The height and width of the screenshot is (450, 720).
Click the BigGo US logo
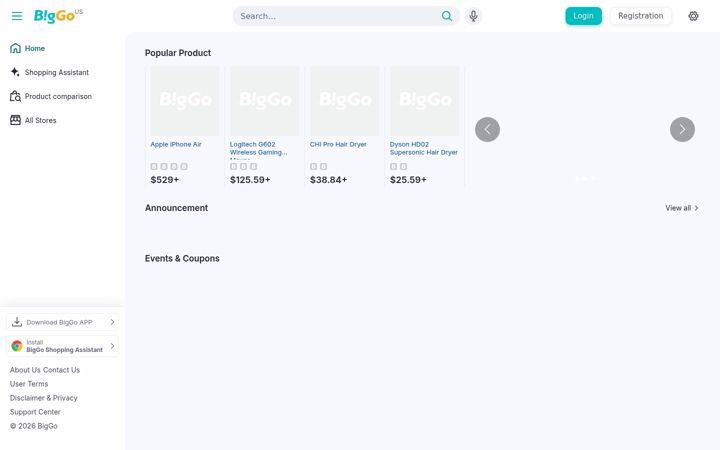(x=58, y=16)
